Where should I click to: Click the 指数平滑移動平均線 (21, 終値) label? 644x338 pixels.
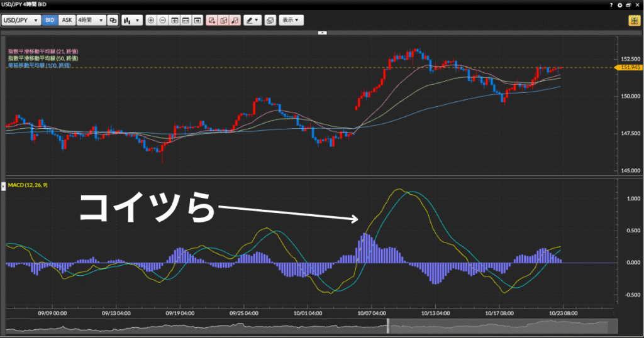[41, 51]
